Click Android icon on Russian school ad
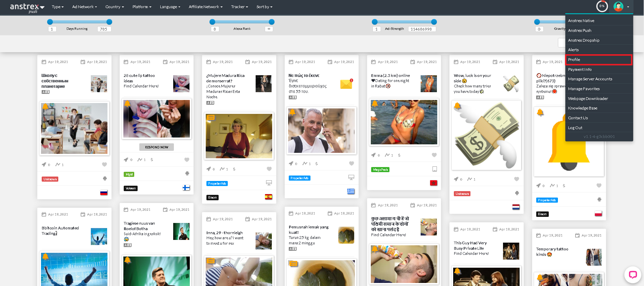The height and width of the screenshot is (286, 644). click(x=105, y=179)
